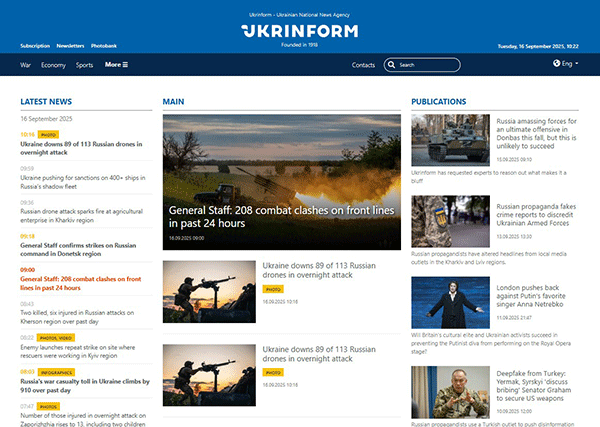600x427 pixels.
Task: Open the LATEST NEWS heading
Action: 46,102
